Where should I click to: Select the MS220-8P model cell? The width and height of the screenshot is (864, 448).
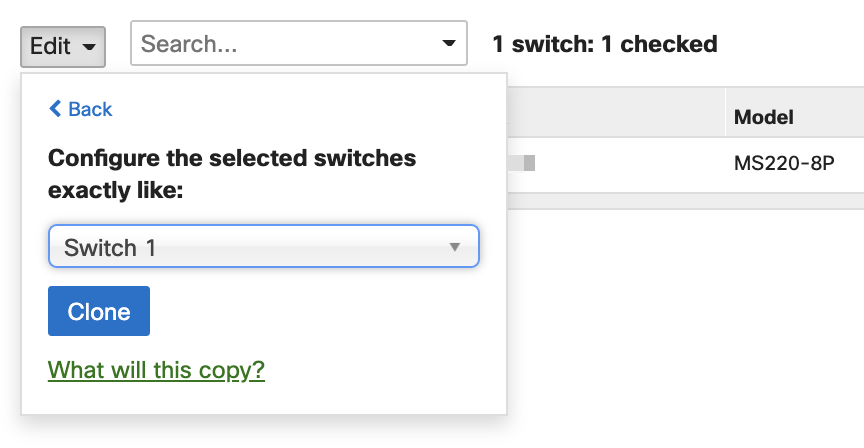(x=784, y=163)
